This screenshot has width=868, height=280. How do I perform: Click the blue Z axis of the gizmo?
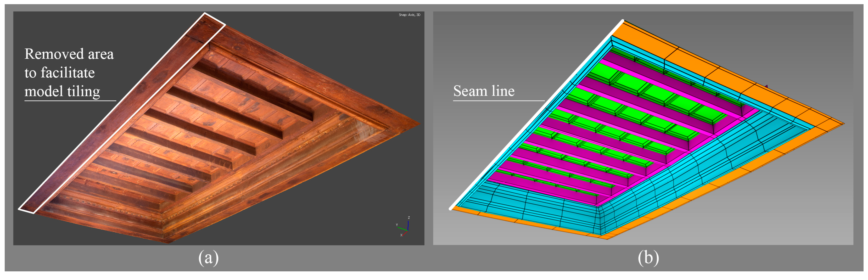(x=408, y=225)
